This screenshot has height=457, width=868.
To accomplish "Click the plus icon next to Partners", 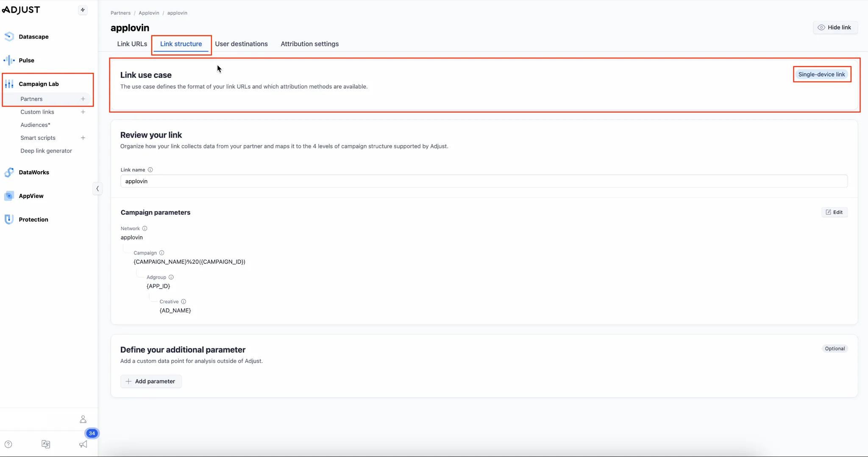I will tap(83, 99).
